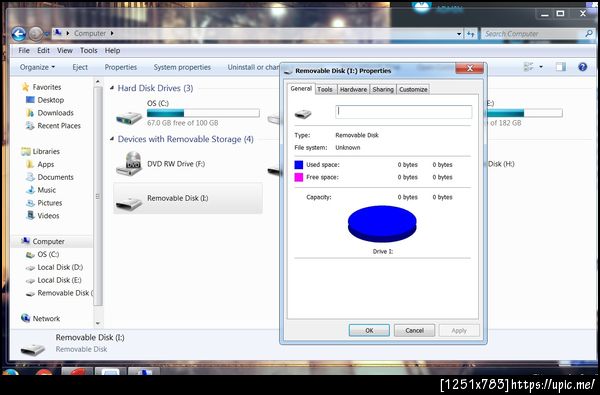Open the Pictures library
The height and width of the screenshot is (395, 600).
click(49, 203)
